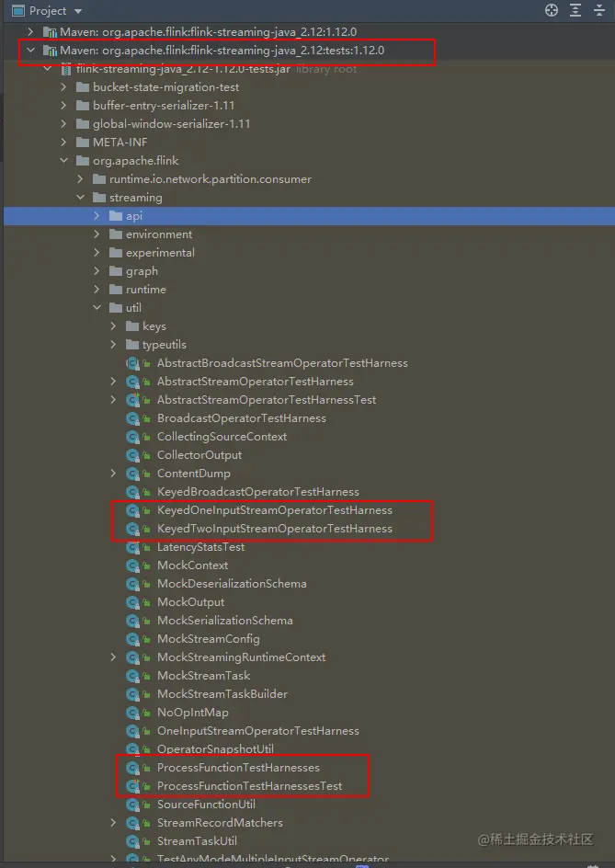
Task: Select OneInputStreamOperatorTestHarness class
Action: [258, 731]
